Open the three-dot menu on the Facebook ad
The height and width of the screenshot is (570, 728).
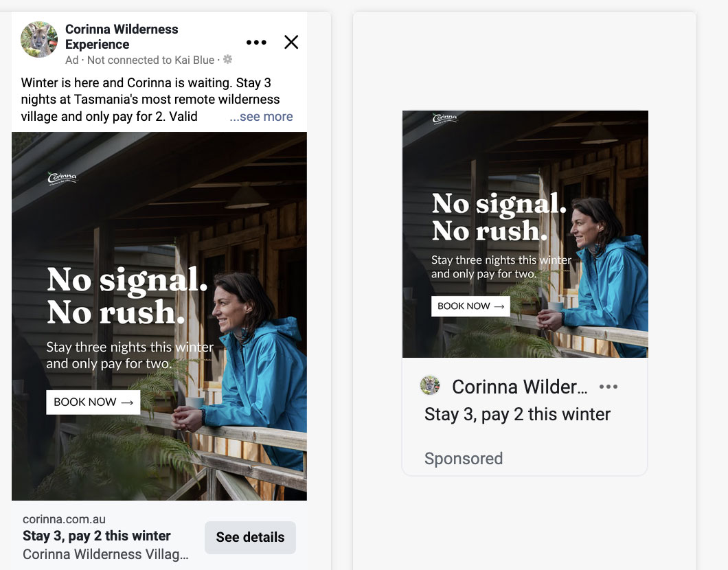256,43
